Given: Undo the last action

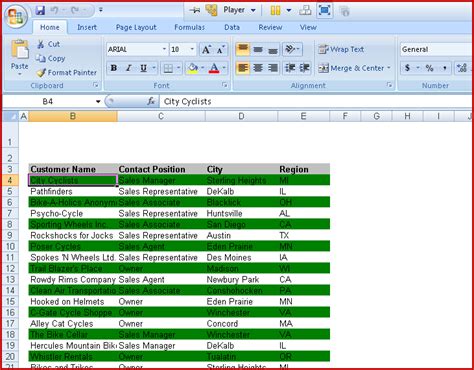Looking at the screenshot, I should click(54, 10).
